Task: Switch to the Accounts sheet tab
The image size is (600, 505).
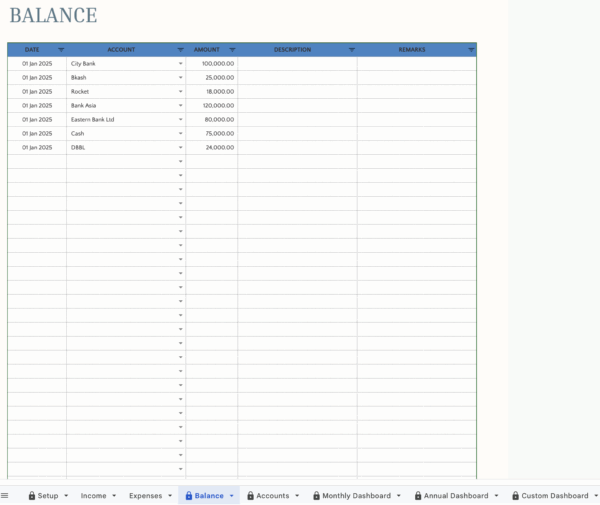Action: pyautogui.click(x=272, y=495)
